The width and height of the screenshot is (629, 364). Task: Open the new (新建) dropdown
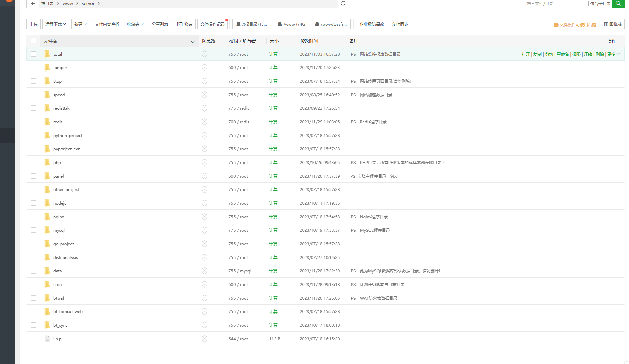[80, 24]
